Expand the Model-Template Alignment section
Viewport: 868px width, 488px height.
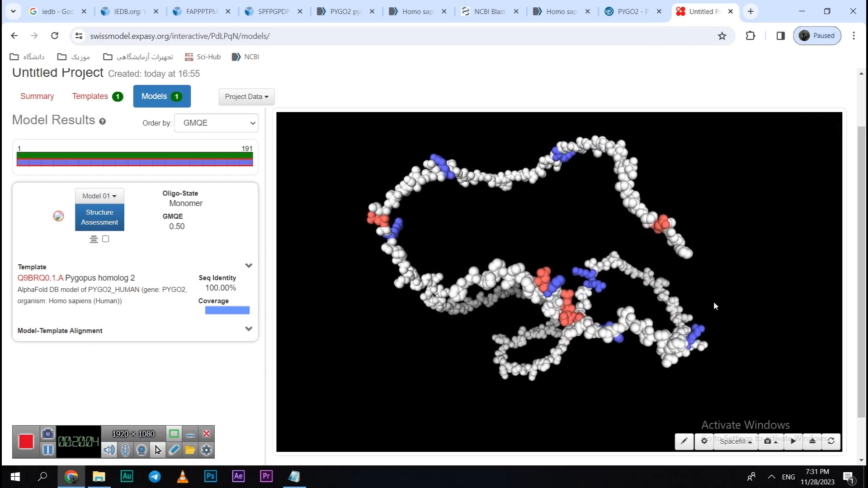pos(249,329)
